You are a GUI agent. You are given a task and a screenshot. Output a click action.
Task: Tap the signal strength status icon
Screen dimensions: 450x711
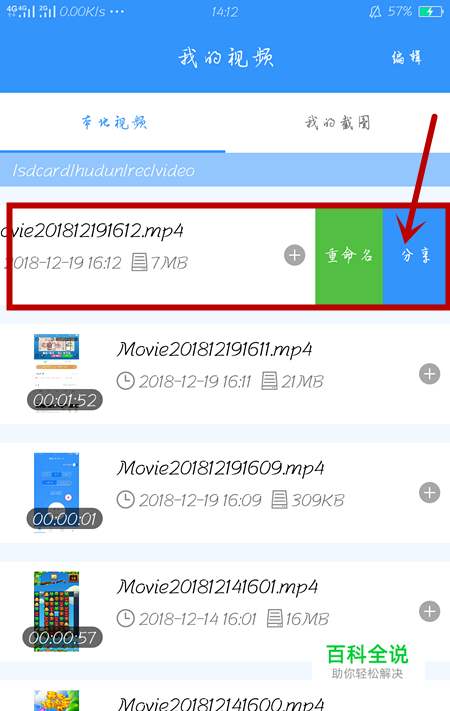coord(31,11)
